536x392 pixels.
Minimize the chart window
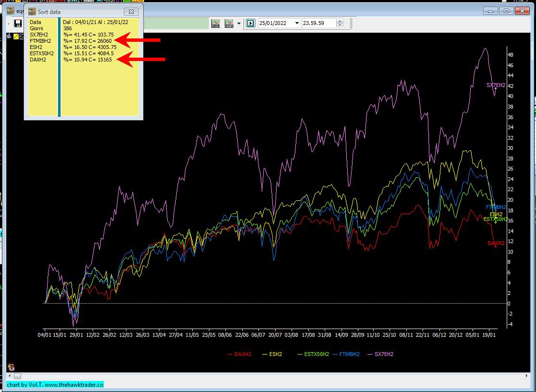(x=490, y=11)
